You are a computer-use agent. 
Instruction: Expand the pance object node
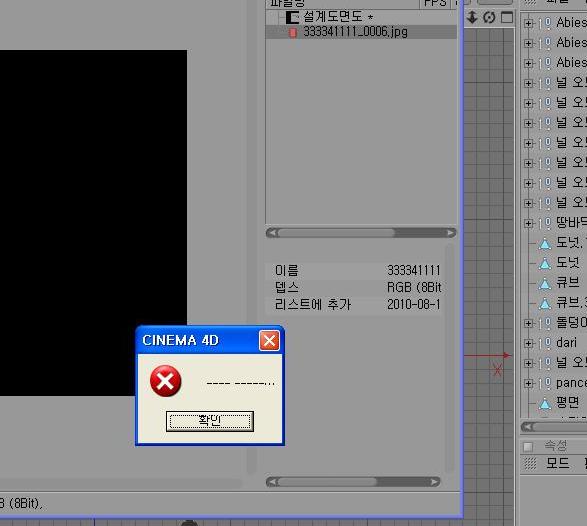[528, 383]
